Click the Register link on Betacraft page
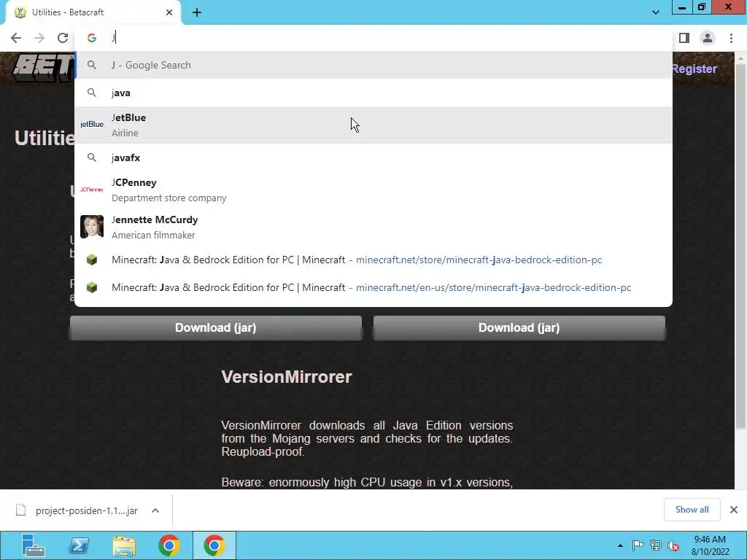 pos(694,69)
